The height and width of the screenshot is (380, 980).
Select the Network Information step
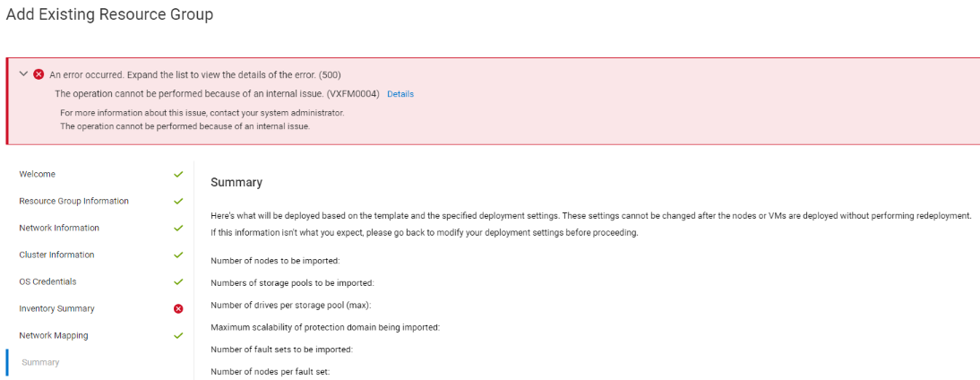(59, 228)
